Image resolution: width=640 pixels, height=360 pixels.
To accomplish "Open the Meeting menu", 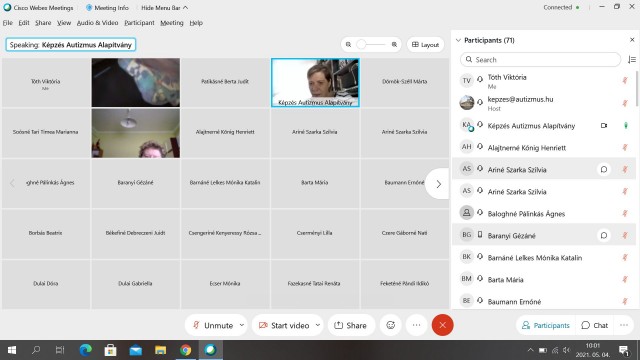I will [x=171, y=23].
